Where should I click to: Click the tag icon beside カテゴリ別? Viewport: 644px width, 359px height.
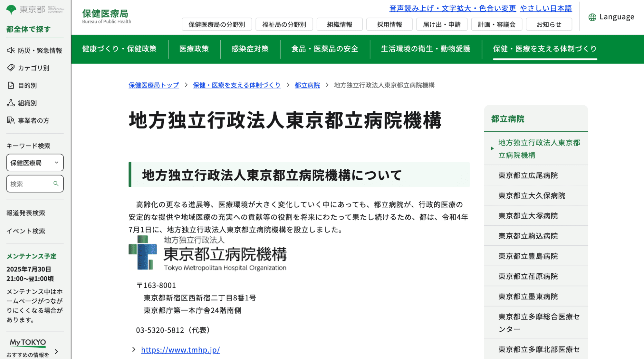tap(11, 68)
